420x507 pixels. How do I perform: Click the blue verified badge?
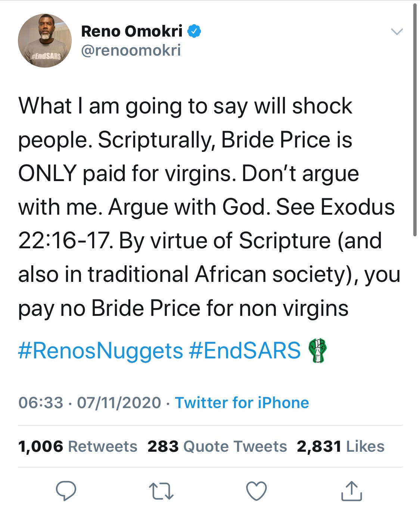[194, 31]
